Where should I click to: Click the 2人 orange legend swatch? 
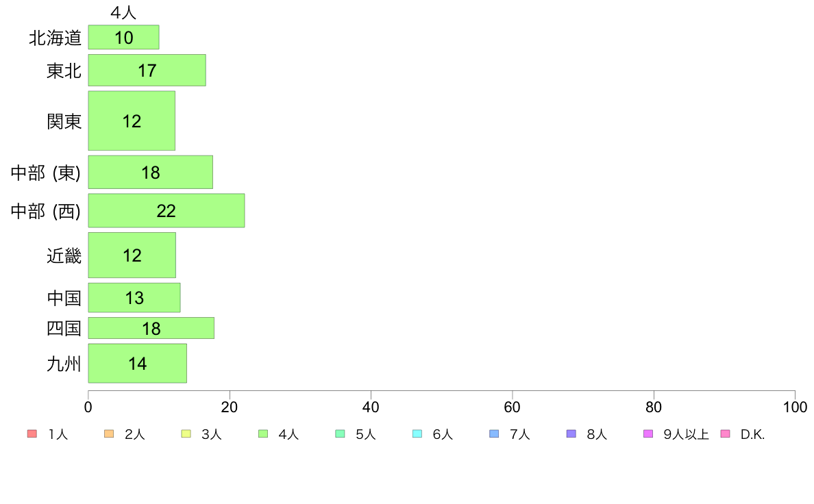(x=109, y=434)
